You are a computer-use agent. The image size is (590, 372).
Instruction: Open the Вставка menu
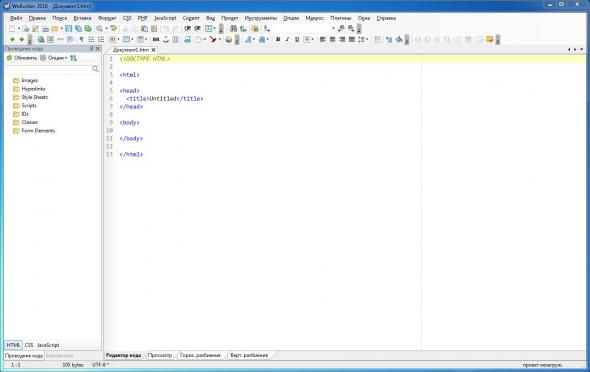[x=82, y=18]
